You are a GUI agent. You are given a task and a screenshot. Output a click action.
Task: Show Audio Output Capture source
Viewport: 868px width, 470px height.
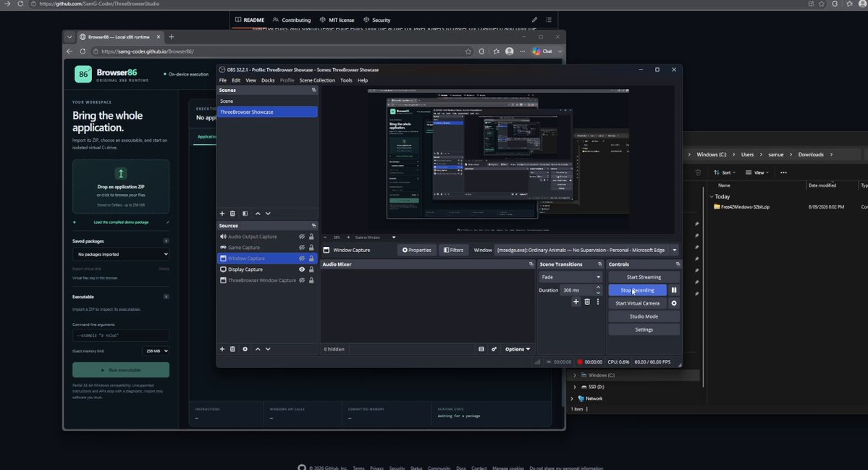tap(302, 237)
